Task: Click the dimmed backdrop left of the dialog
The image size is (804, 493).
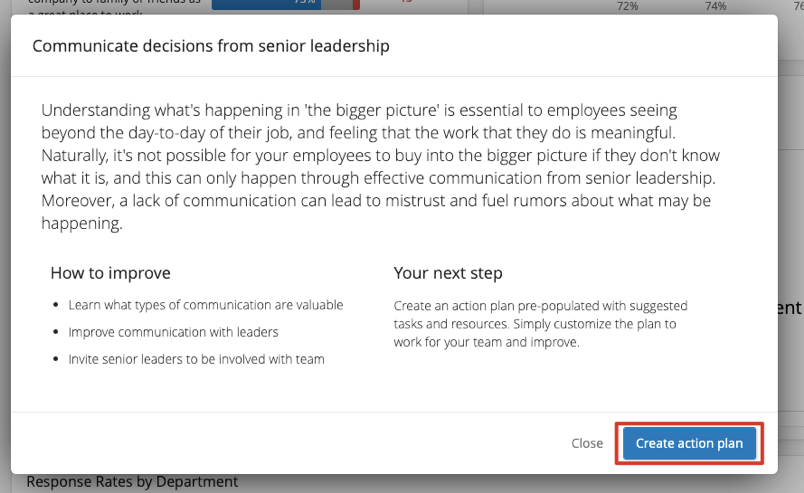Action: 5,250
